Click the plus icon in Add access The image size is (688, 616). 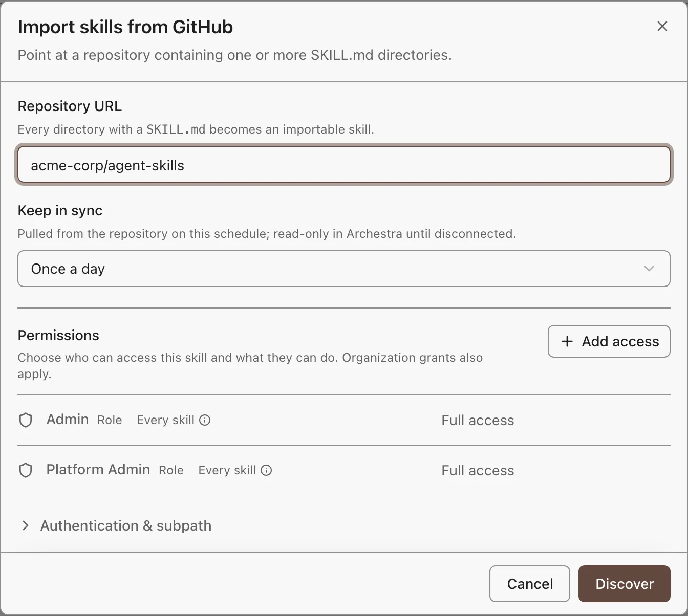tap(567, 341)
